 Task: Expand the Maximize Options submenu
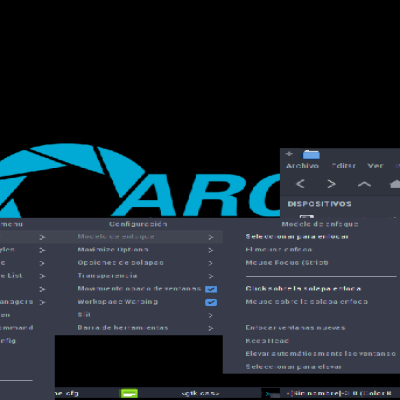211,250
